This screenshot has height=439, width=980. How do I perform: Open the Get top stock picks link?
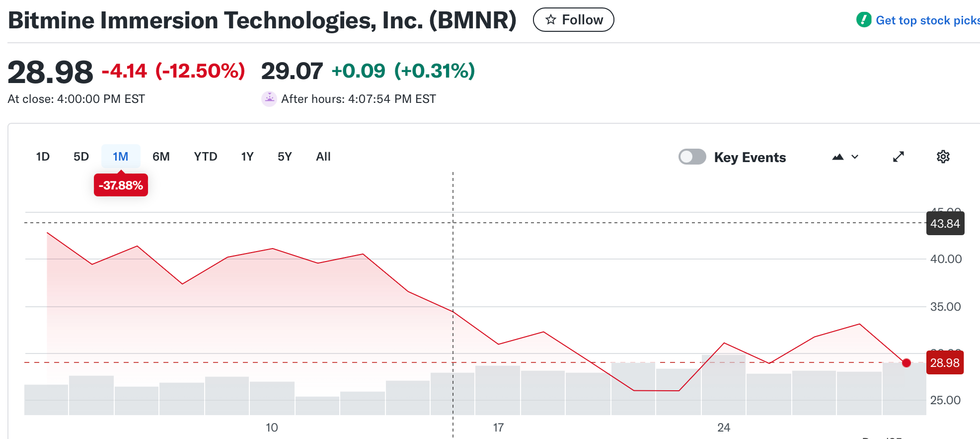(926, 20)
